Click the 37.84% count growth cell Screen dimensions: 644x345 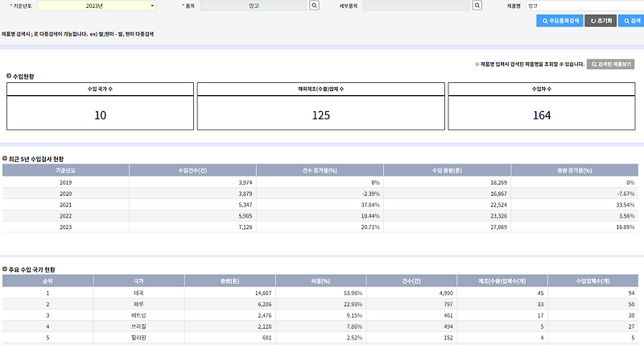320,205
